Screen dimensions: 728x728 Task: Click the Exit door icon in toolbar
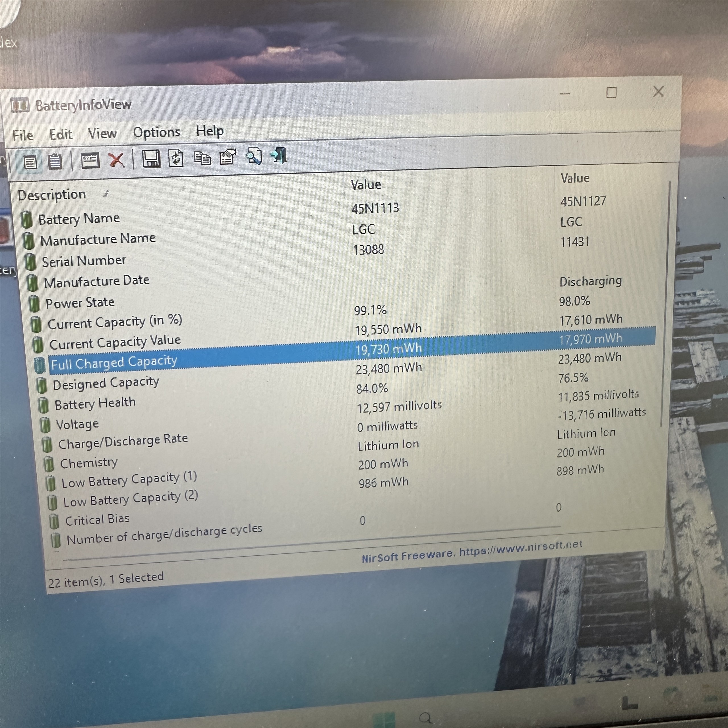coord(279,155)
